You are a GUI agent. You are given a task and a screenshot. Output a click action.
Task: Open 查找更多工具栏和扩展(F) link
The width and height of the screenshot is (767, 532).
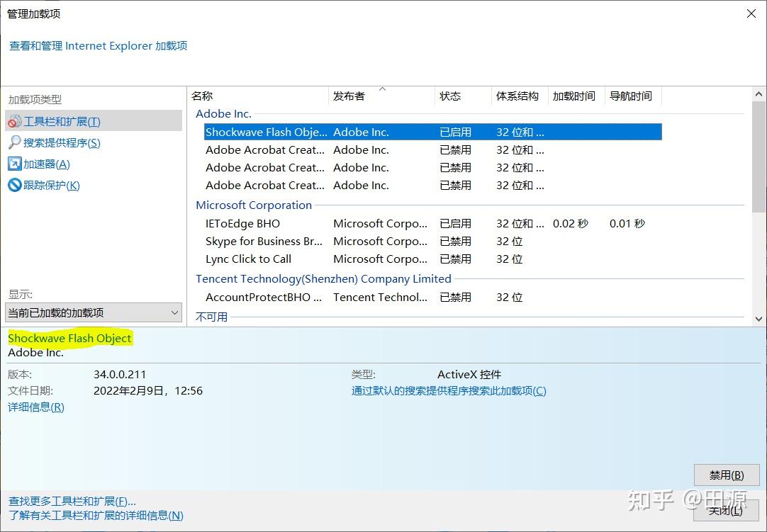[72, 502]
